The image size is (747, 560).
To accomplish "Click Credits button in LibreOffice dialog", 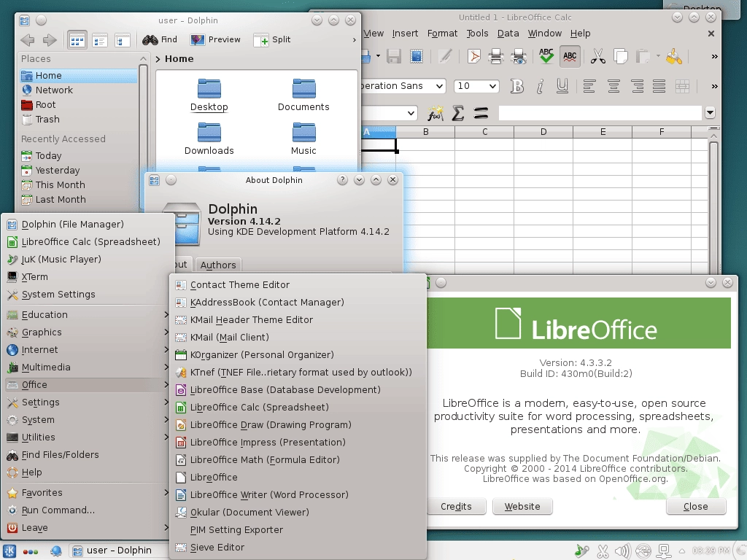I will (456, 506).
